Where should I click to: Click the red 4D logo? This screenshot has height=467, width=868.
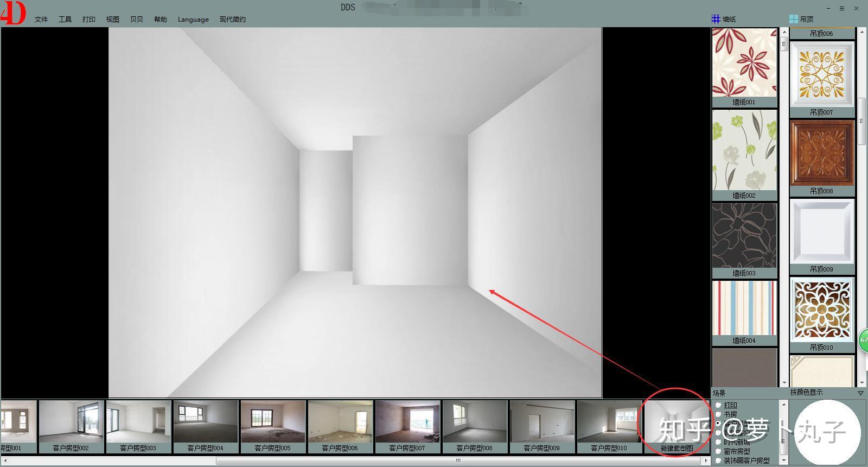pyautogui.click(x=13, y=13)
